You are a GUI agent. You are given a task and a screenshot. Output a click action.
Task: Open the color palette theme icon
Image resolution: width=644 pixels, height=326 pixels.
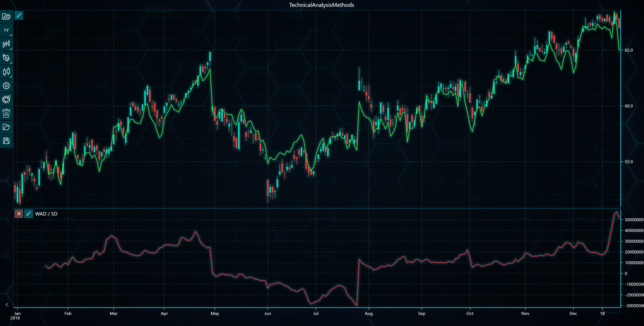coord(6,99)
